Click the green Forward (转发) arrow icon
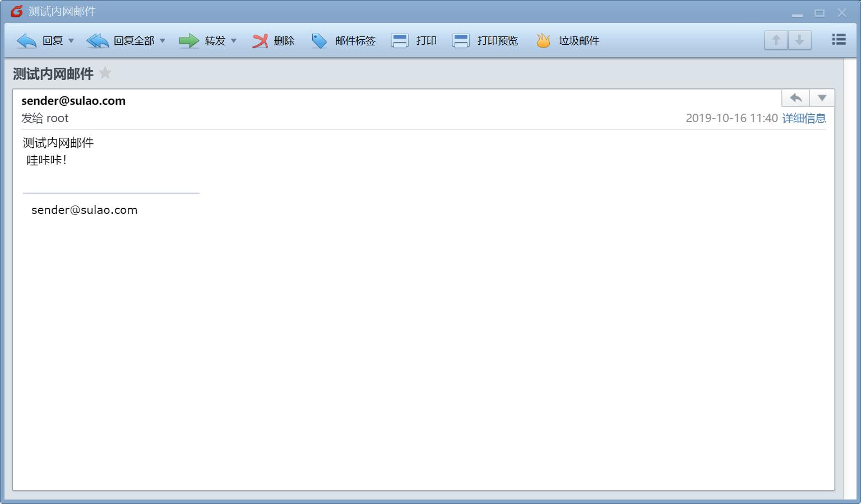This screenshot has height=504, width=861. pyautogui.click(x=189, y=41)
